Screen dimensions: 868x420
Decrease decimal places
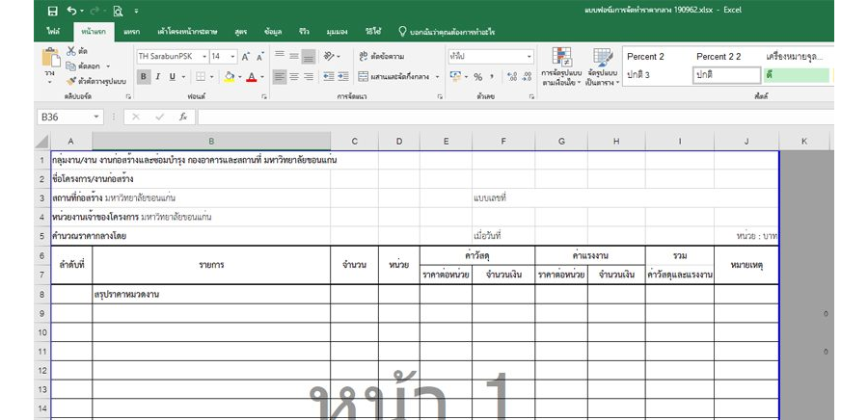(528, 77)
